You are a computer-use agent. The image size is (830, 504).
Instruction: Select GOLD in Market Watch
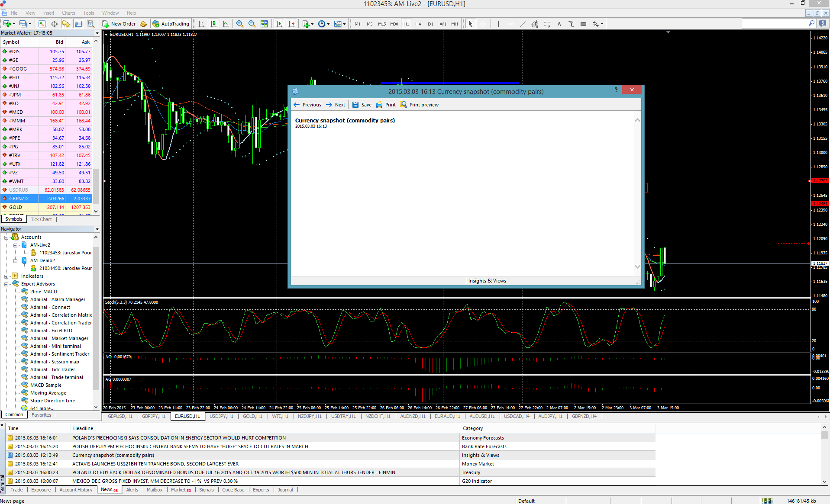[46, 207]
